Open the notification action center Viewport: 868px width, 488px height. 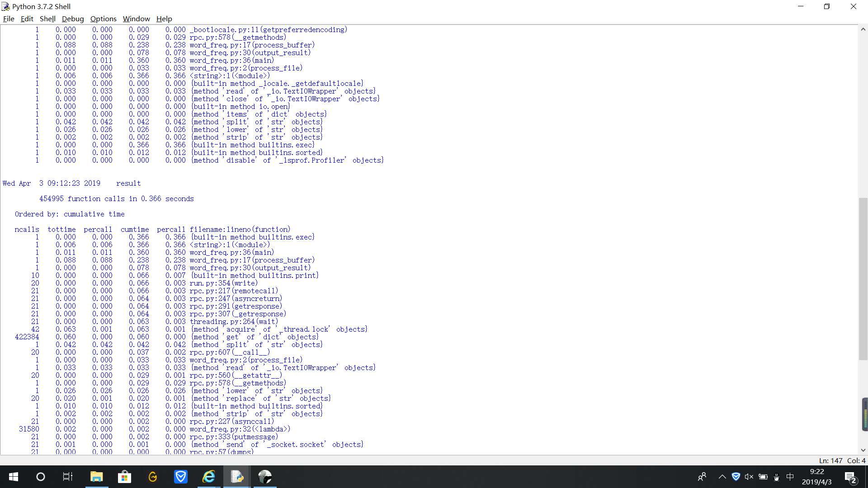[850, 477]
